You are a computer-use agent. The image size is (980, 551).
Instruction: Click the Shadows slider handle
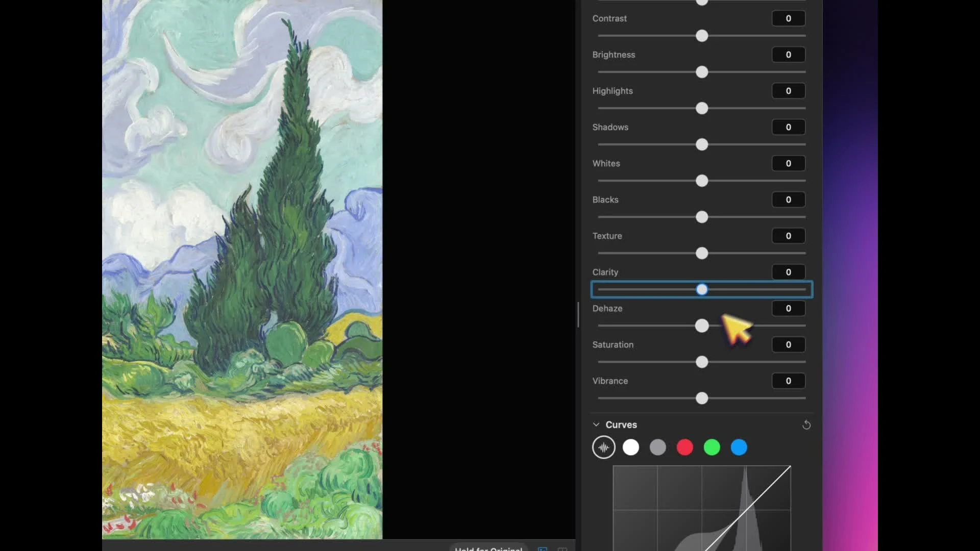click(702, 144)
